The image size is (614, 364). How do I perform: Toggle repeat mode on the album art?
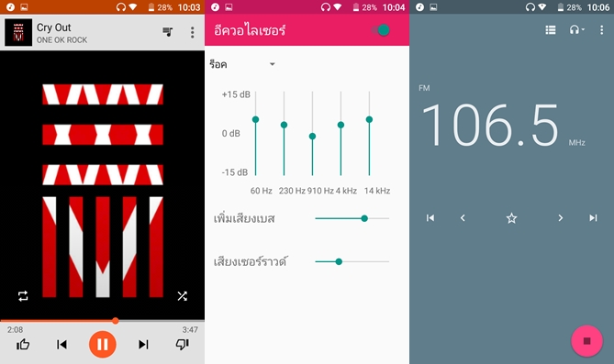[23, 296]
